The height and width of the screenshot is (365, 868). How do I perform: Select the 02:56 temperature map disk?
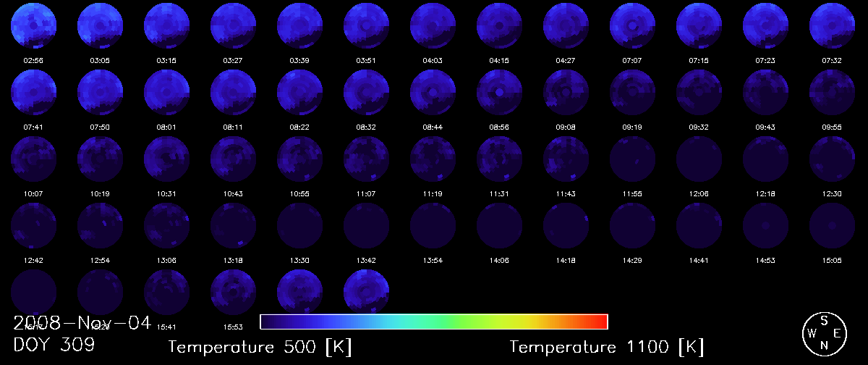tap(33, 25)
